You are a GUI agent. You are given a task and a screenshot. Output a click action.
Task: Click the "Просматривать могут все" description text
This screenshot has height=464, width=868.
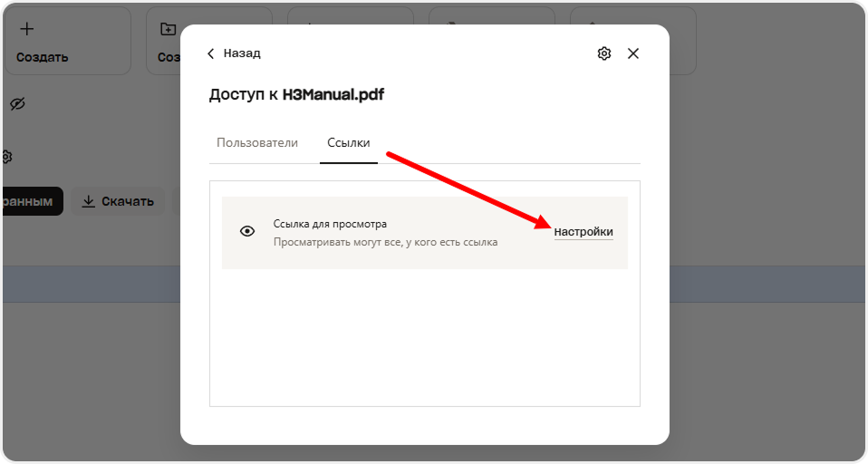tap(385, 242)
